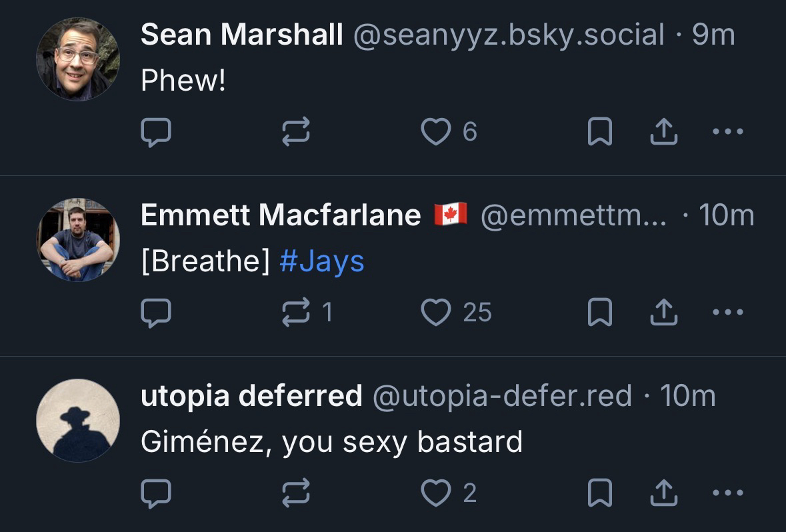Reply to Sean Marshall's "Phew!" post

pyautogui.click(x=156, y=132)
